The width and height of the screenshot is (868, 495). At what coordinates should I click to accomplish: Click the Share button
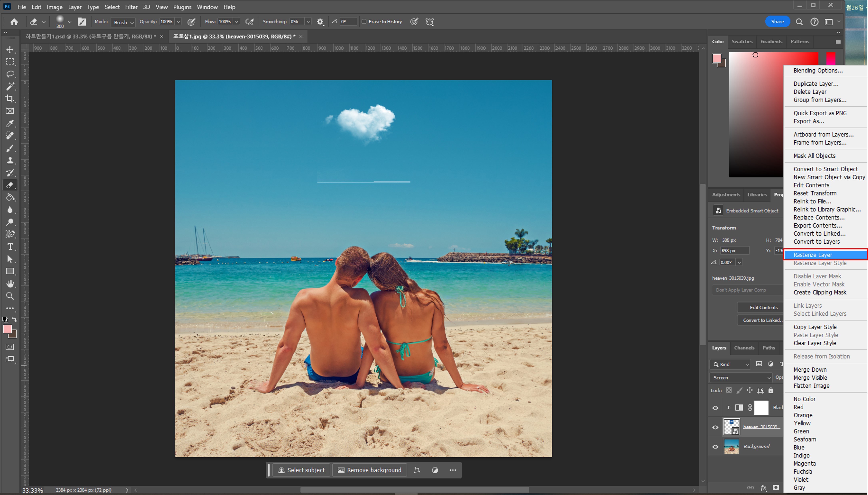point(777,22)
